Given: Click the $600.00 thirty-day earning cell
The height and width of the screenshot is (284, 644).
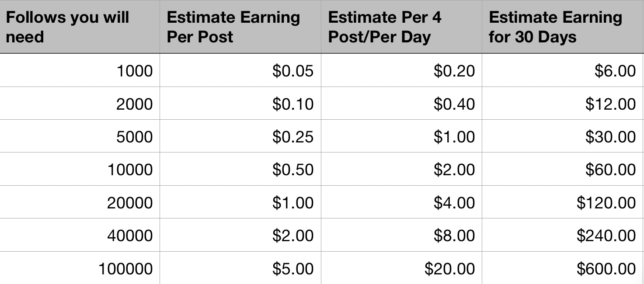Looking at the screenshot, I should (563, 268).
